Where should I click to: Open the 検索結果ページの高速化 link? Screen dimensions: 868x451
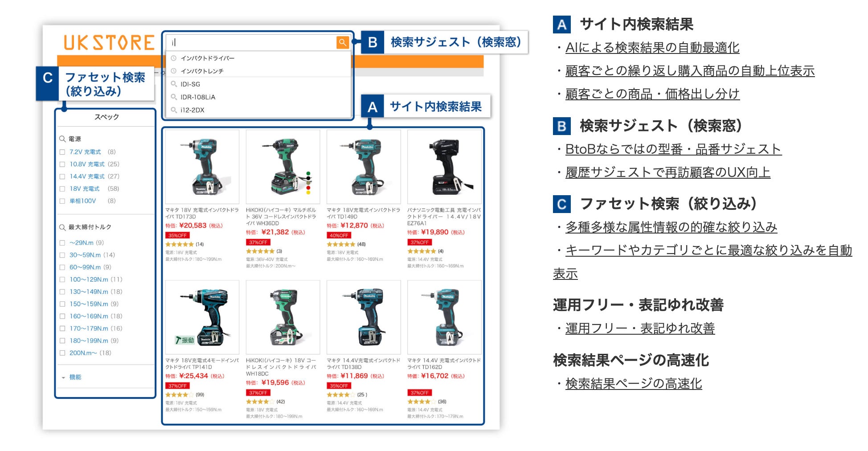634,383
